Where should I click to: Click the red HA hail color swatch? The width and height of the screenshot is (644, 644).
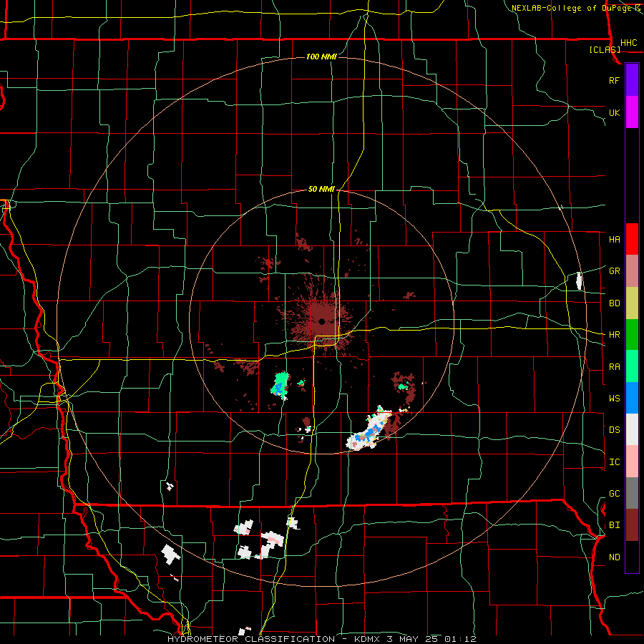point(632,239)
